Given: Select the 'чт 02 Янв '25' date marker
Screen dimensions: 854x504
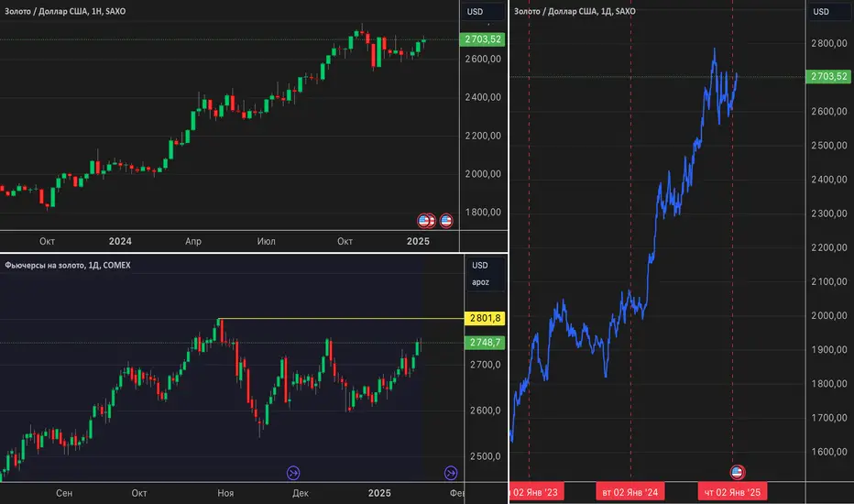Looking at the screenshot, I should click(x=730, y=492).
